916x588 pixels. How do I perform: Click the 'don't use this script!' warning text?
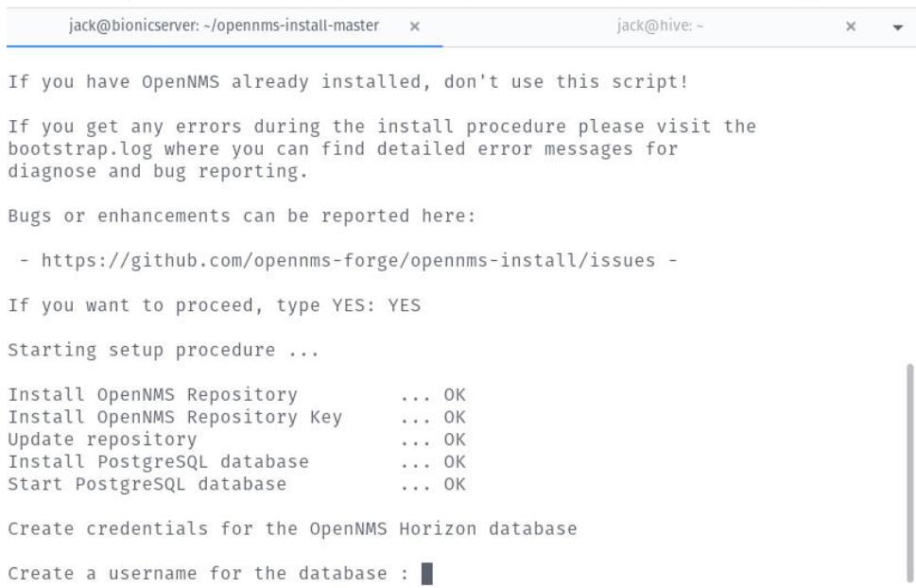pyautogui.click(x=566, y=81)
